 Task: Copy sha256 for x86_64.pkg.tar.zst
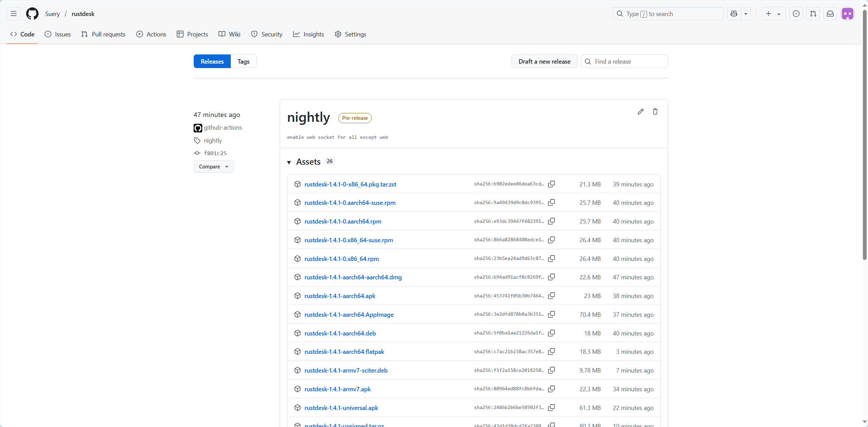551,184
